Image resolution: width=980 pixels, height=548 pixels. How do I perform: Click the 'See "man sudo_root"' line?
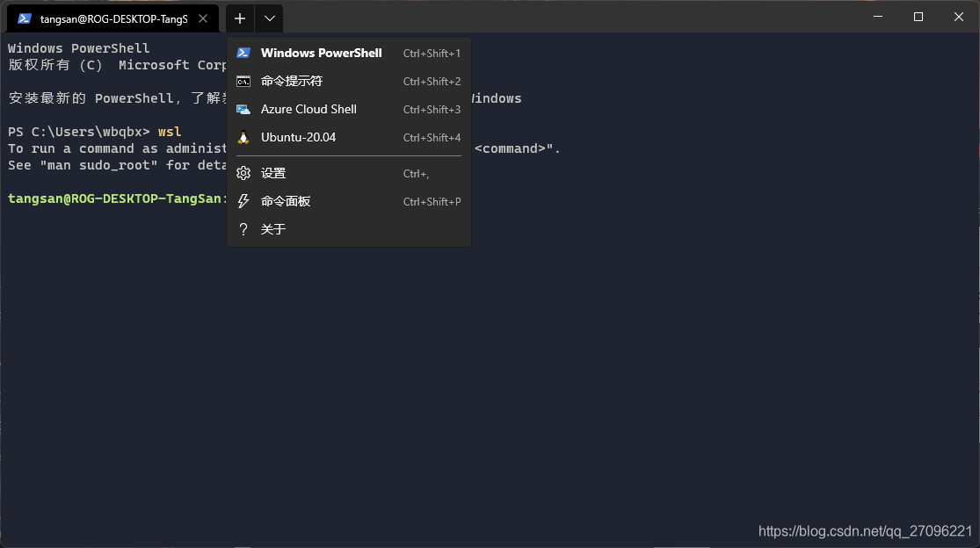click(118, 165)
